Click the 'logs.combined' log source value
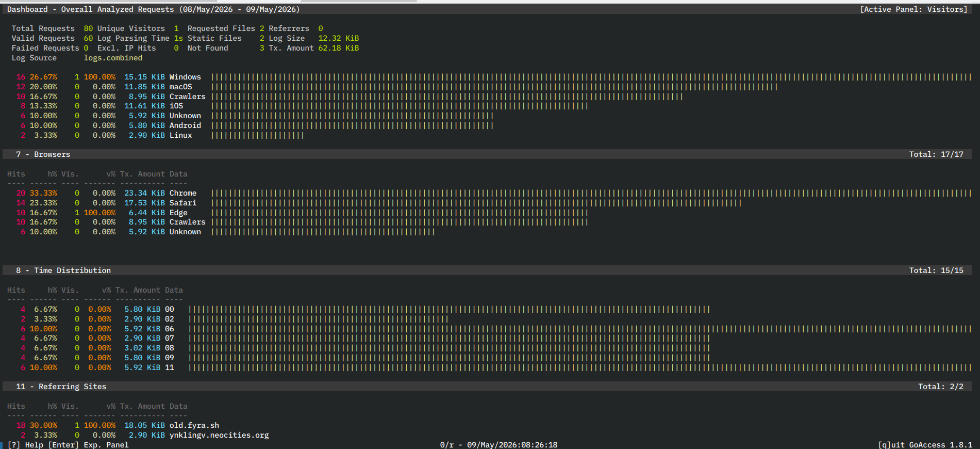The height and width of the screenshot is (449, 980). [113, 58]
